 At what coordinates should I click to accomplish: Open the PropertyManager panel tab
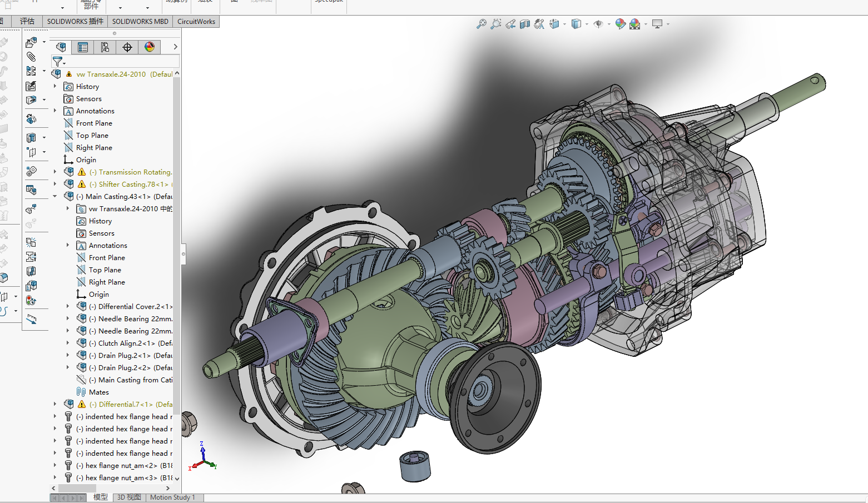click(83, 47)
